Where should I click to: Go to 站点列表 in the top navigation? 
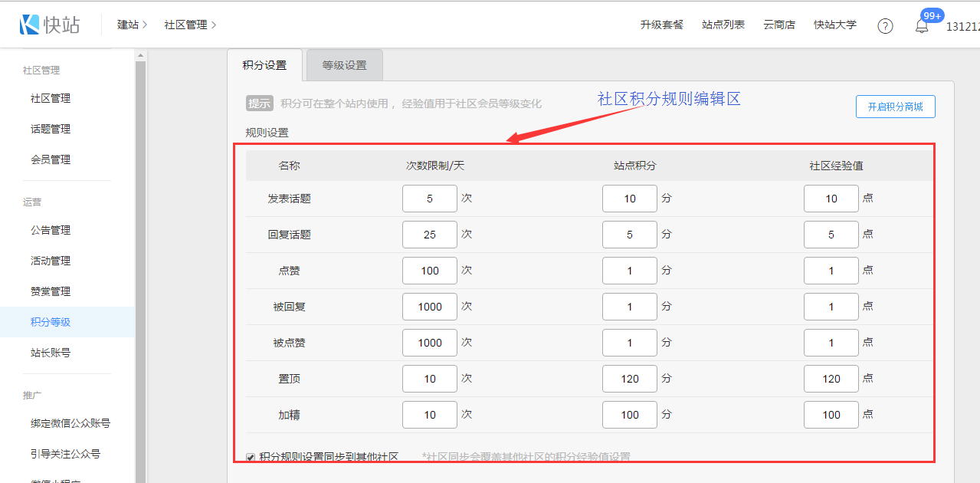click(x=723, y=25)
